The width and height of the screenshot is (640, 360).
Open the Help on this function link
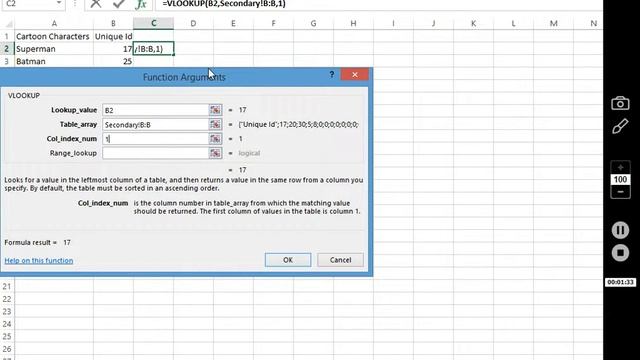point(39,260)
